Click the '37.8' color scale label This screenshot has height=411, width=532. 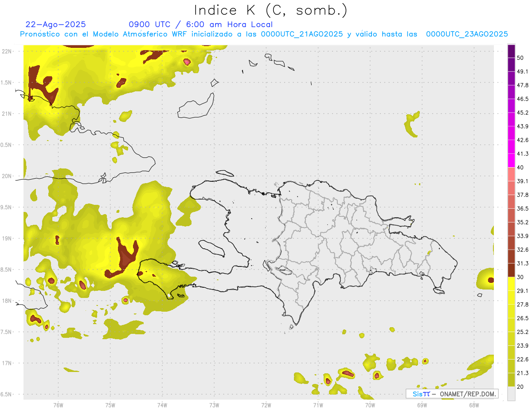click(523, 195)
